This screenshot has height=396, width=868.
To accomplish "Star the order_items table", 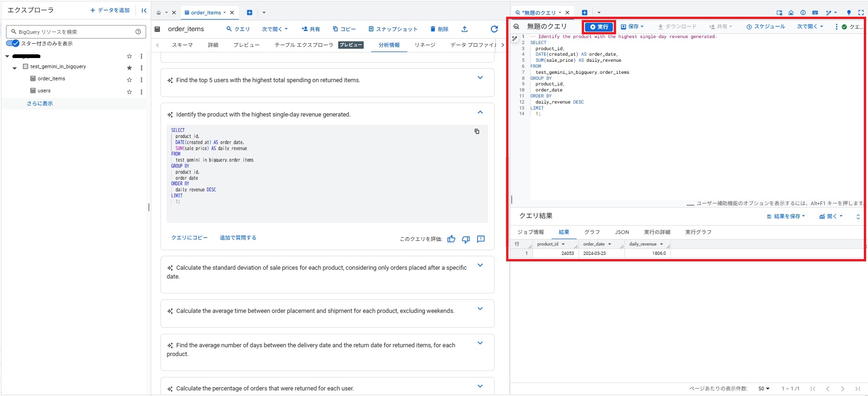I will tap(129, 80).
